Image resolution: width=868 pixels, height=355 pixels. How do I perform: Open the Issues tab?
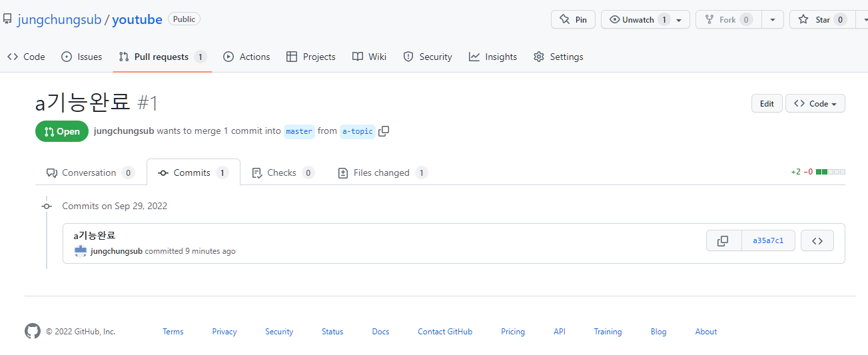pyautogui.click(x=81, y=57)
